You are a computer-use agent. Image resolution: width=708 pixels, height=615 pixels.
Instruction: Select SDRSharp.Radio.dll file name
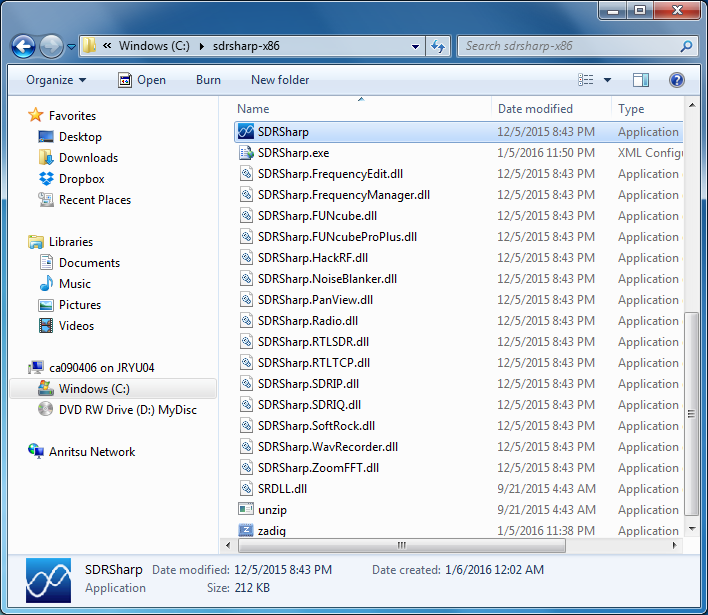[307, 321]
